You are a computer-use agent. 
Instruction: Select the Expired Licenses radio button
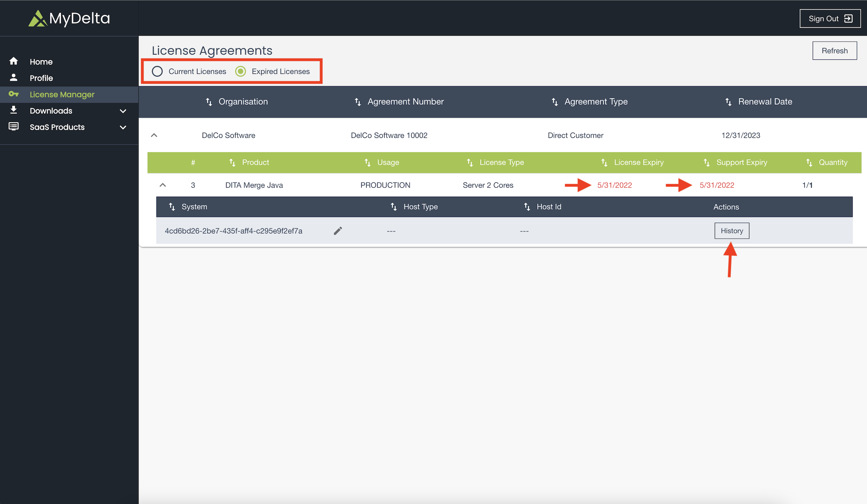(x=240, y=71)
